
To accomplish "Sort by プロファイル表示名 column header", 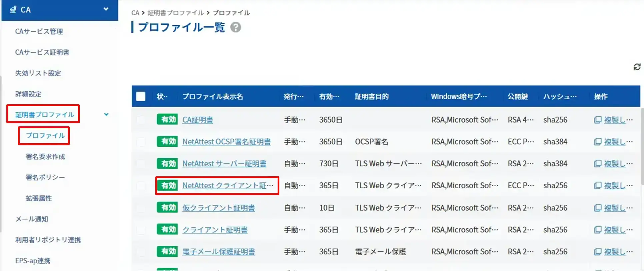I will [212, 97].
